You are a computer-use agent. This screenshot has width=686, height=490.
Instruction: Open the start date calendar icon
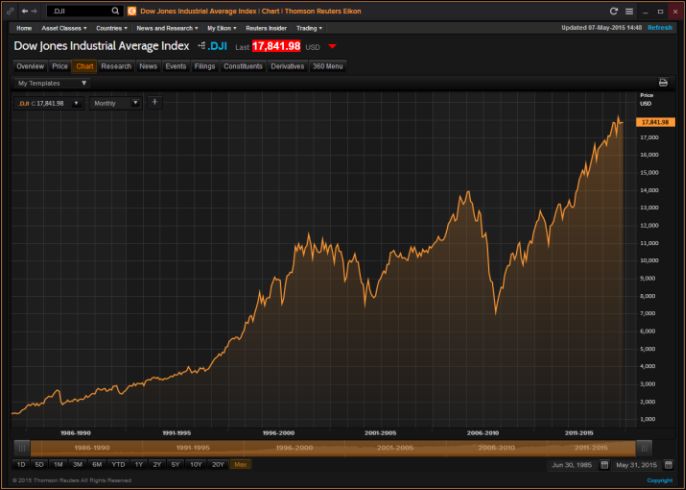pyautogui.click(x=604, y=465)
